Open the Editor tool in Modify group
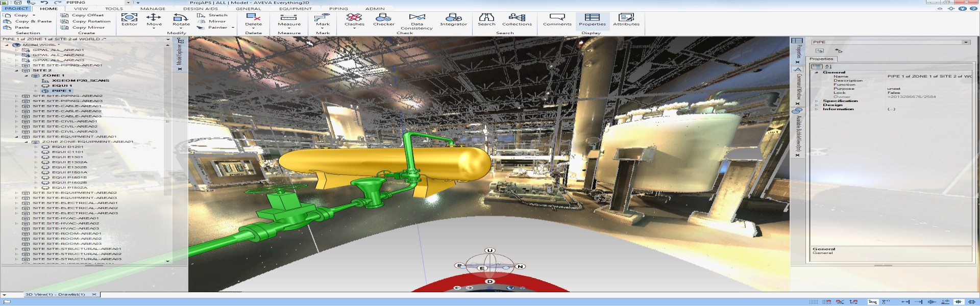The height and width of the screenshot is (306, 980). pos(129,19)
